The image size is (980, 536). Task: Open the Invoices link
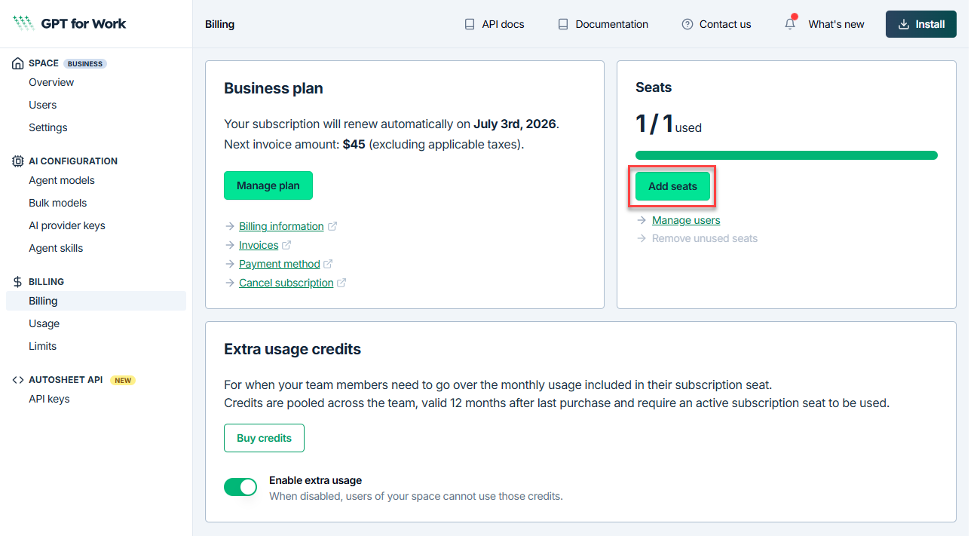(259, 245)
